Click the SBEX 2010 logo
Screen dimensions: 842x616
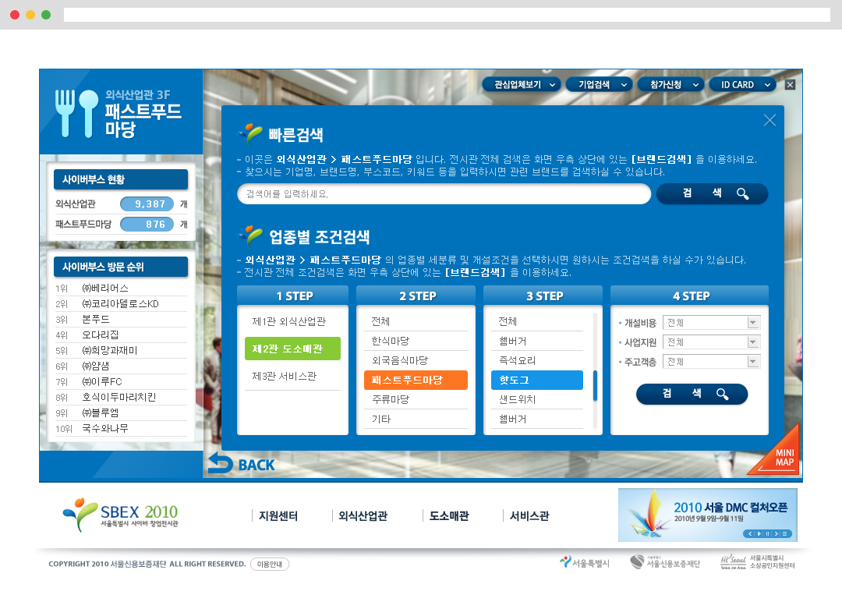(x=120, y=515)
